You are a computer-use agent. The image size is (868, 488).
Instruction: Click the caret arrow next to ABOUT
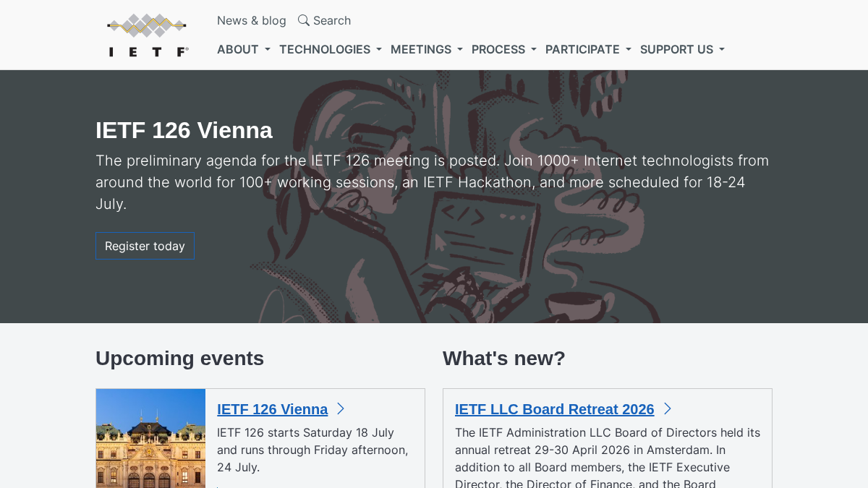[x=268, y=50]
